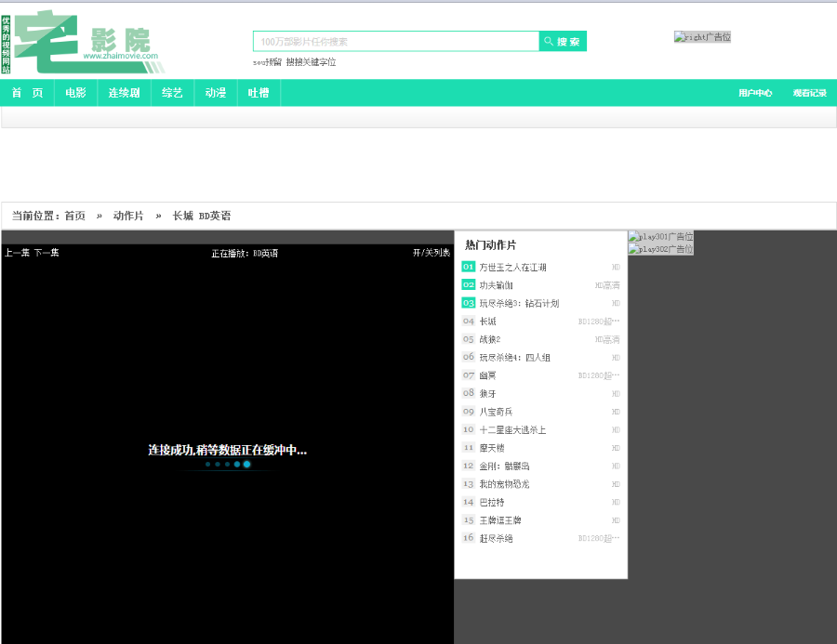The image size is (837, 644).
Task: Go to next episode 下一集
Action: [46, 253]
